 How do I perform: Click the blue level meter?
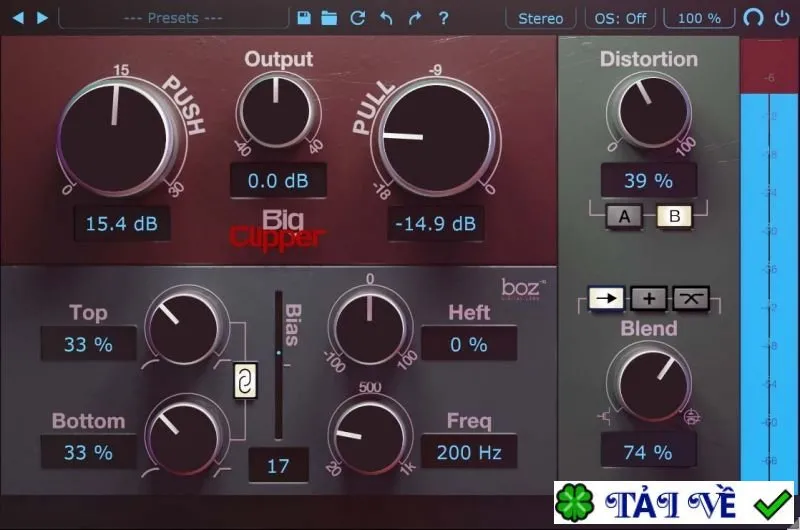point(769,286)
